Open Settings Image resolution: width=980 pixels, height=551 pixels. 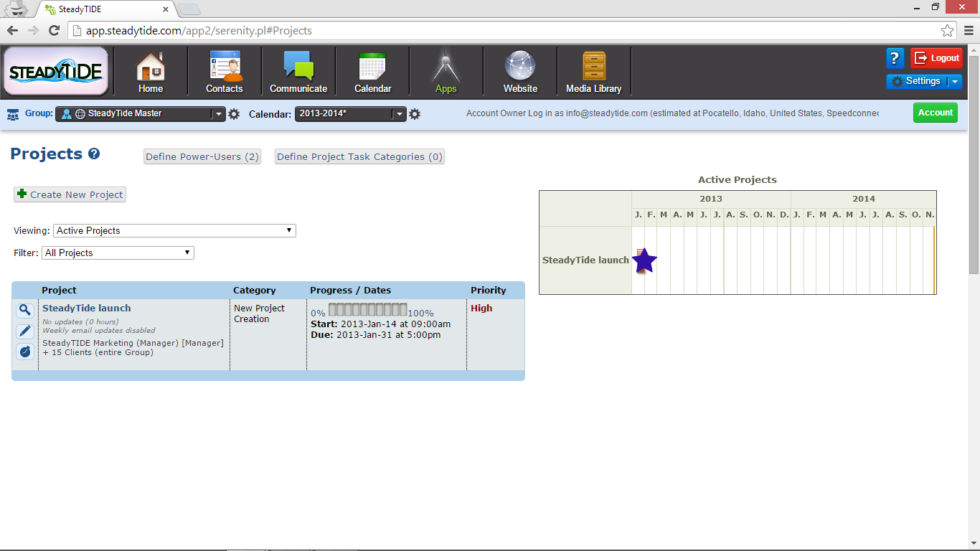click(917, 81)
